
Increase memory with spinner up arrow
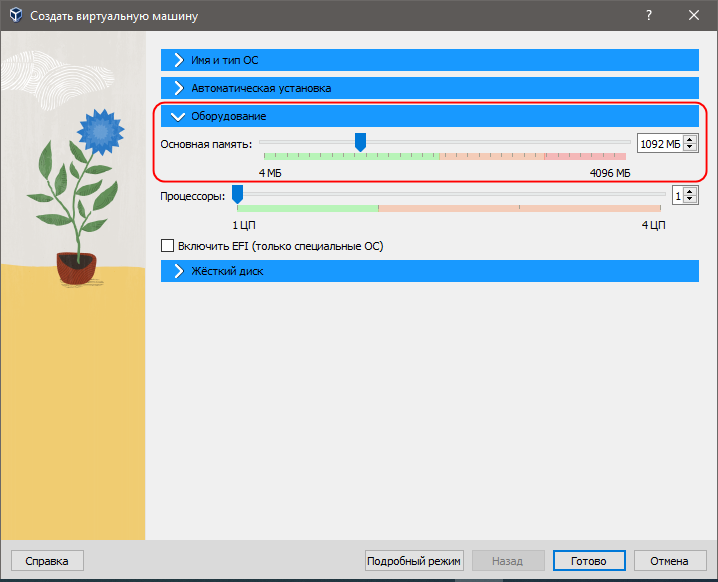690,140
